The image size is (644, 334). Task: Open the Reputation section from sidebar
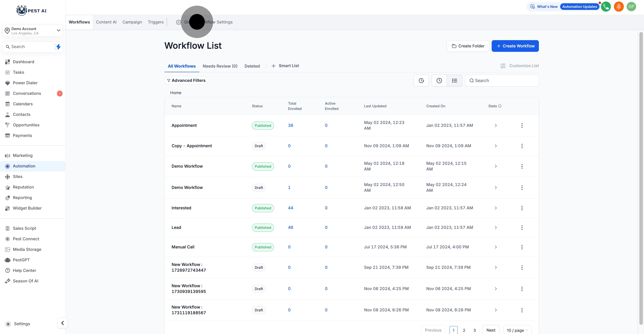23,187
